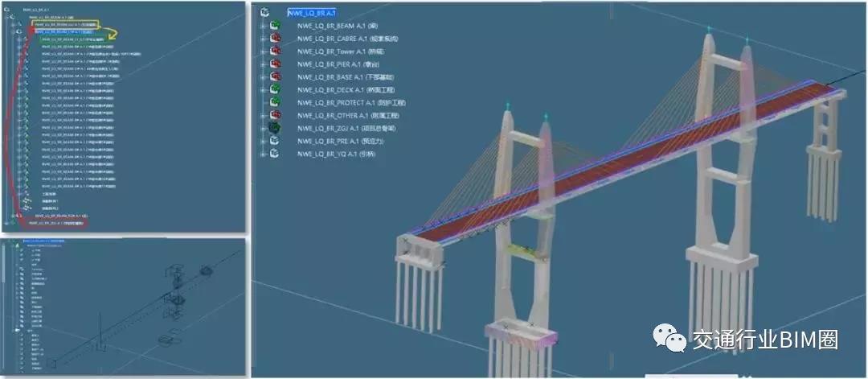Expand the NWE_LQ_BR_BASE A.1 tree node
868x379 pixels.
[x=263, y=77]
